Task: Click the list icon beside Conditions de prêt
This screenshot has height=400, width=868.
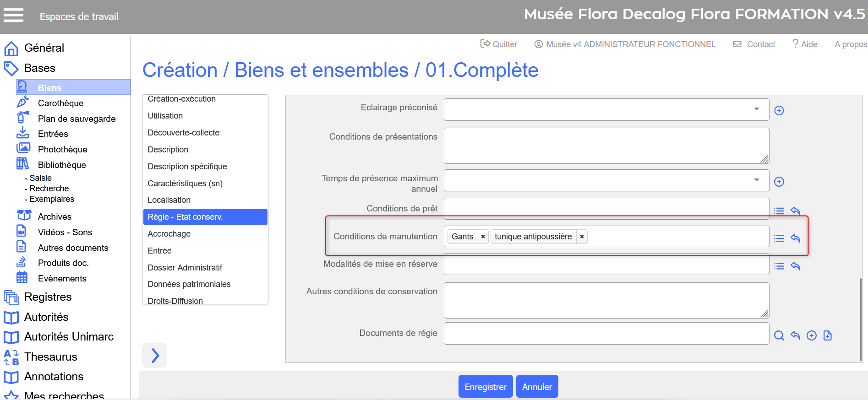Action: [x=779, y=211]
